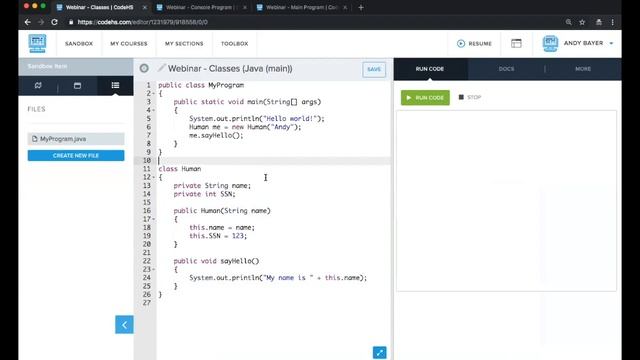
Task: Collapse code fold at line 4
Action: (153, 110)
